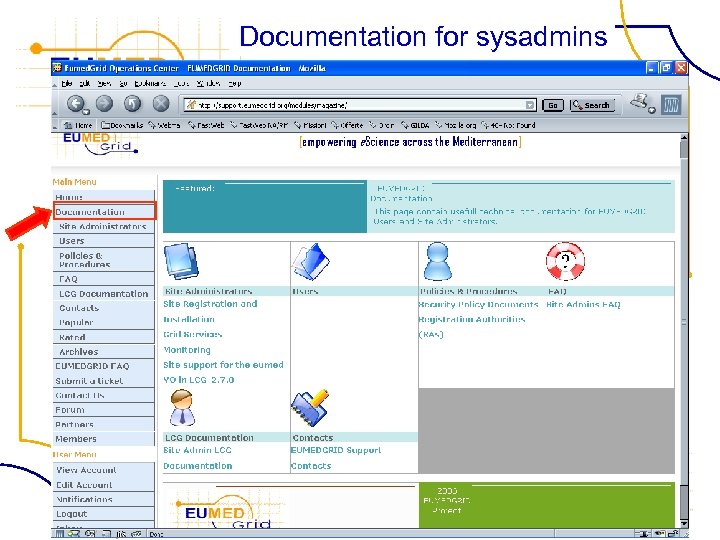Screen dimensions: 720x540
Task: Open Edit Account in the User Menu
Action: click(x=104, y=485)
